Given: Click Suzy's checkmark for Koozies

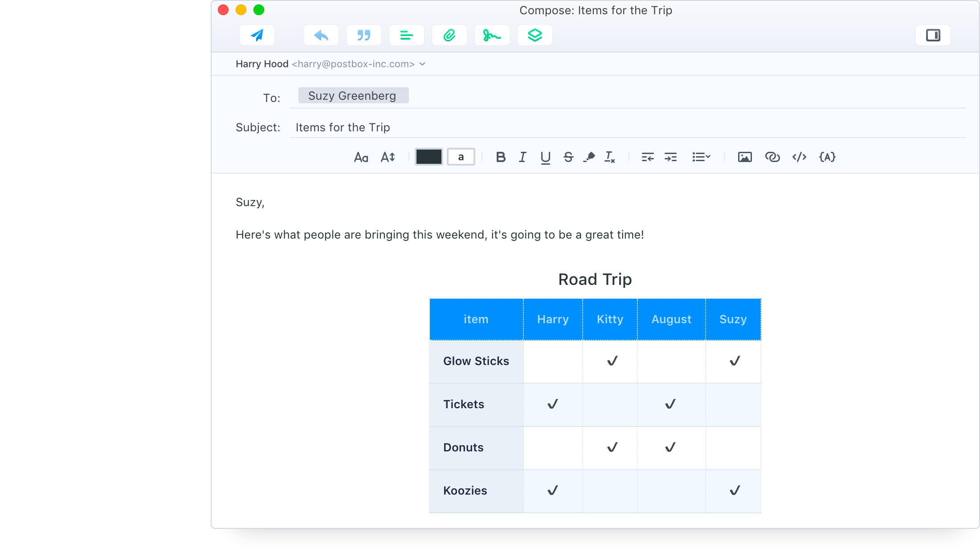Looking at the screenshot, I should coord(735,490).
